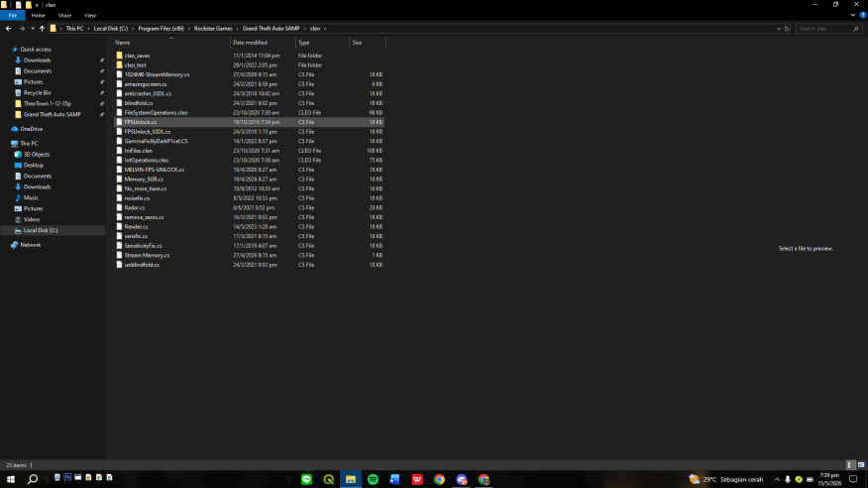Open WPS Office from taskbar
Image resolution: width=868 pixels, height=488 pixels.
pos(417,480)
